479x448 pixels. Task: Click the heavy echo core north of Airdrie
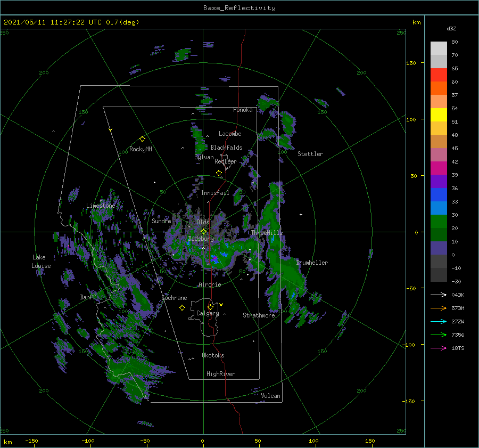coord(215,259)
